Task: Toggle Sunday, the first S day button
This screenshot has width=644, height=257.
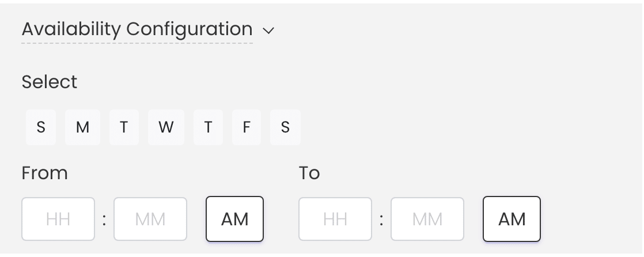Action: click(x=41, y=127)
